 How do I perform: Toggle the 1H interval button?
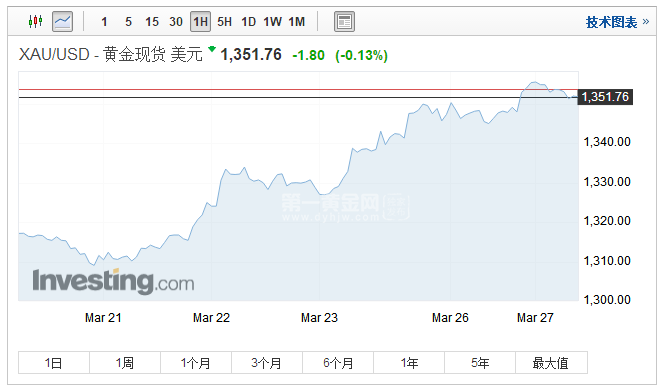pos(200,21)
